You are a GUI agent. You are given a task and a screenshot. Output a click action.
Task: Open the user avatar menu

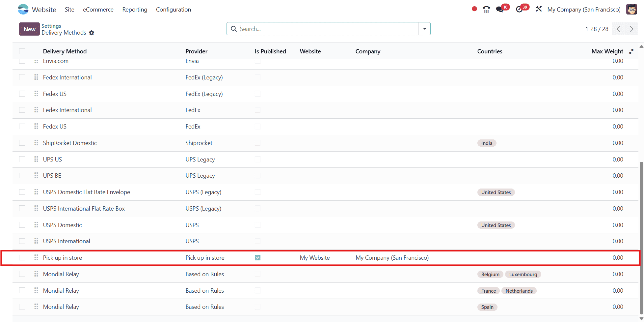631,9
